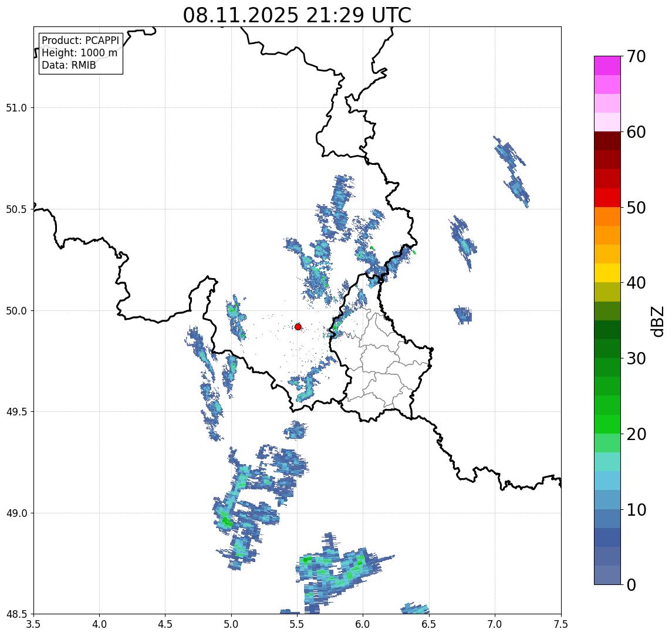This screenshot has width=672, height=636.
Task: Click the longitude axis label 4.5
Action: point(166,624)
